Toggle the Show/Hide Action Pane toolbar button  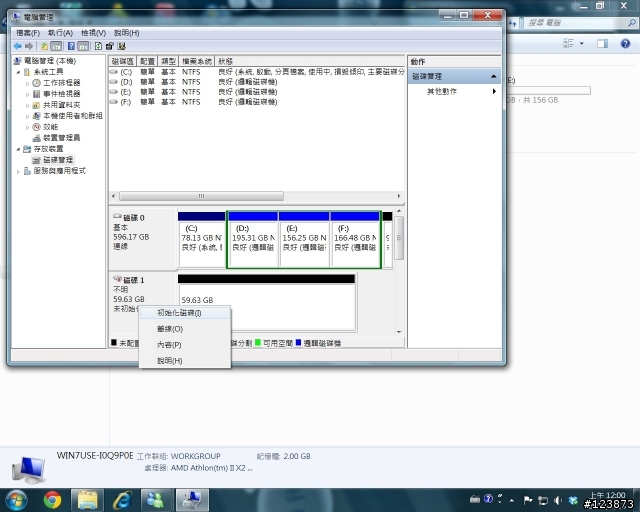pos(83,46)
